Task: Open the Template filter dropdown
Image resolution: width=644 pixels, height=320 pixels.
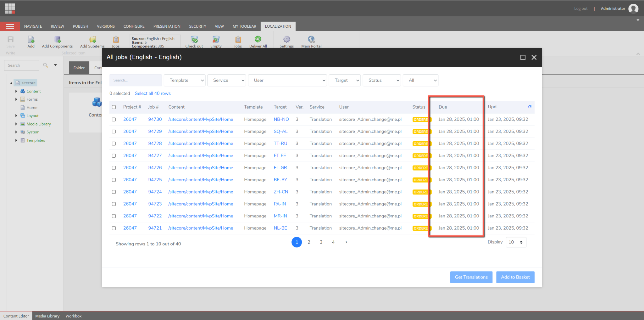Action: point(185,80)
